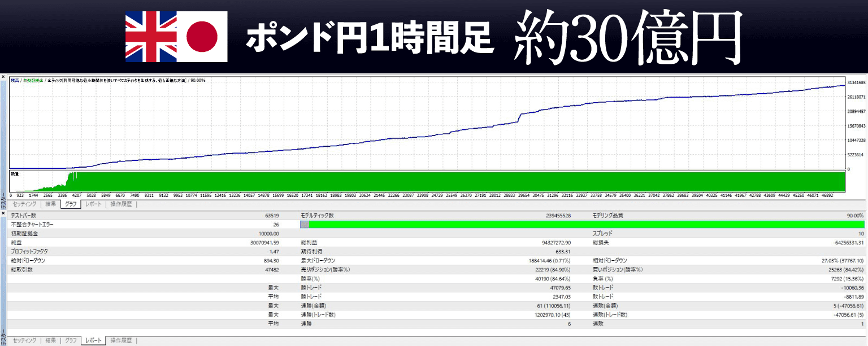Open レポート tab in the graph panel
This screenshot has height=346, width=868.
click(x=94, y=204)
